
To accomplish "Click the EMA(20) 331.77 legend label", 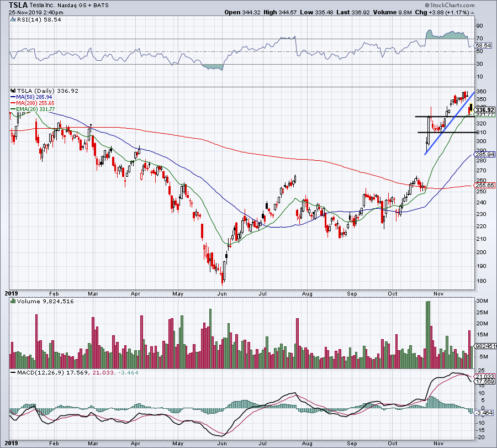I will click(35, 109).
